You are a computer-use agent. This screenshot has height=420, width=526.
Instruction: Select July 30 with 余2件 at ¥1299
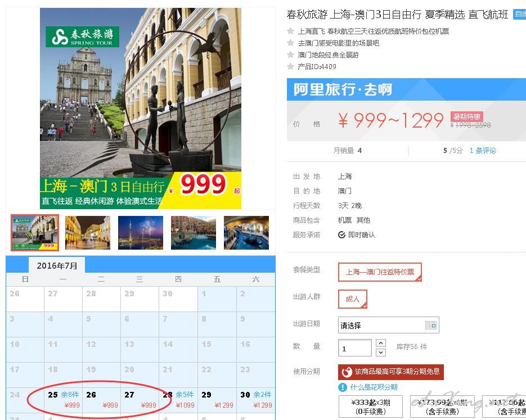coord(256,400)
